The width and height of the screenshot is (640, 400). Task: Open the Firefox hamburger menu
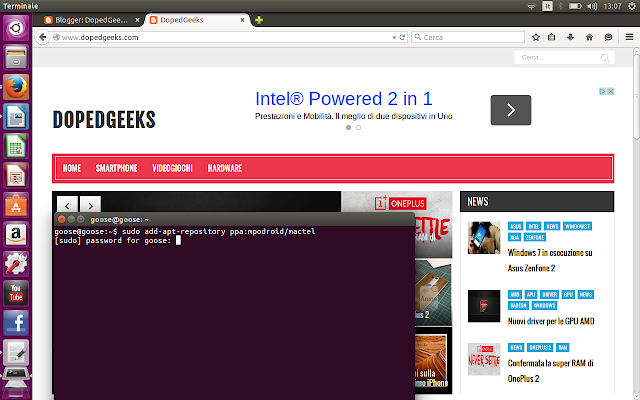[x=629, y=37]
